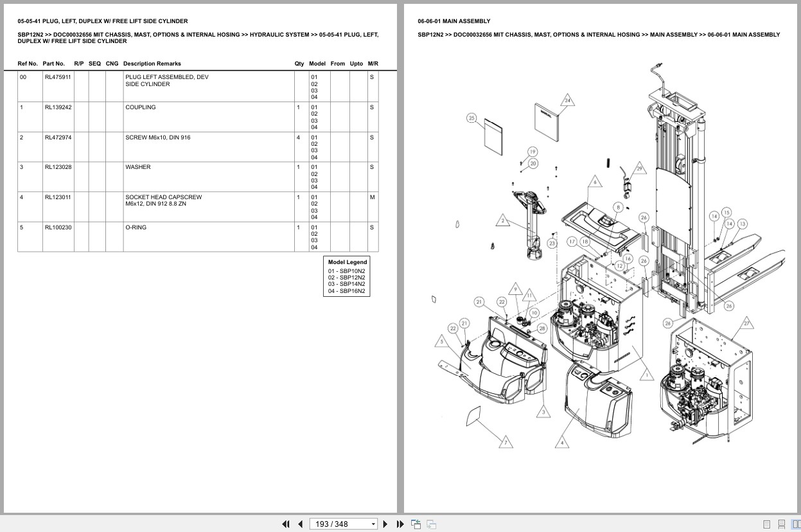Click the M/R column header
Viewport: 801px width, 532px height.
tap(373, 64)
